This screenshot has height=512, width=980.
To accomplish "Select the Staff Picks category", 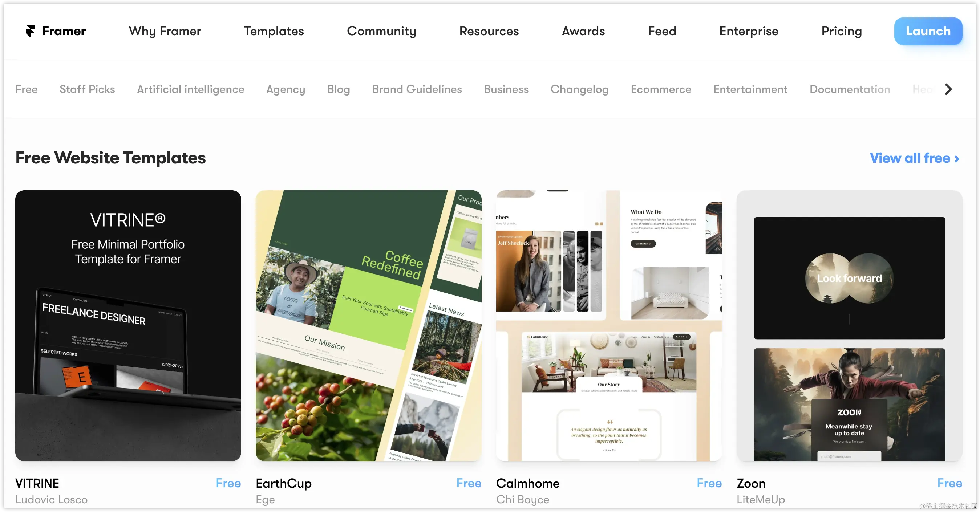I will click(x=87, y=89).
